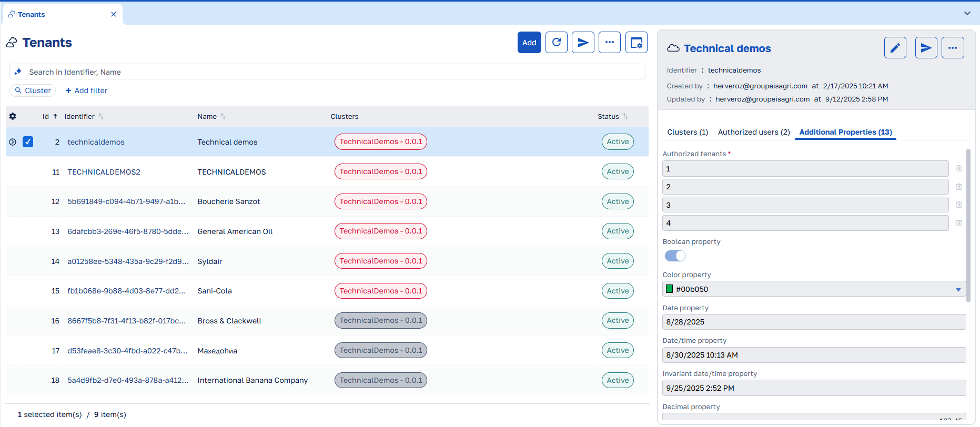Click the send arrow icon in Tenants toolbar
The image size is (980, 427).
pyautogui.click(x=583, y=43)
